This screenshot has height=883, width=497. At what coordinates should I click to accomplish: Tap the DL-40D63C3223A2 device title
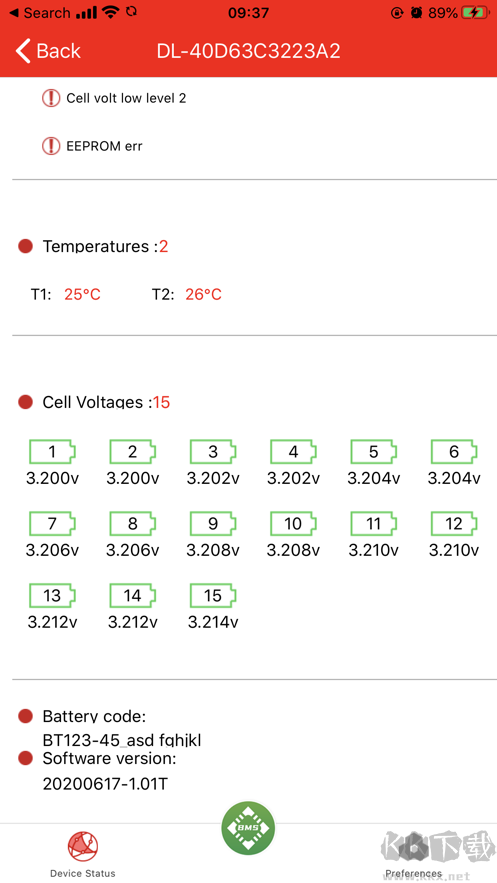[x=249, y=51]
